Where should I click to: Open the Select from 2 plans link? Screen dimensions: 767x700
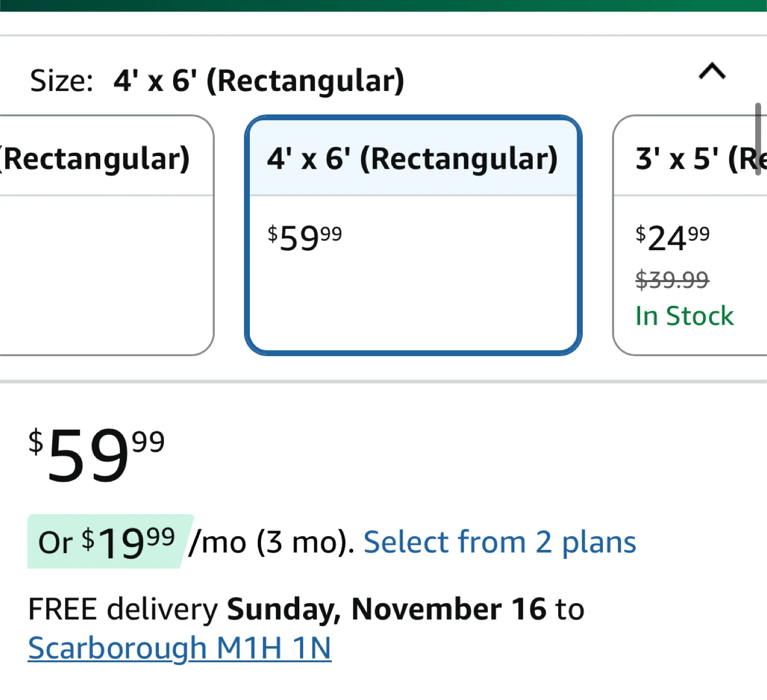(499, 542)
